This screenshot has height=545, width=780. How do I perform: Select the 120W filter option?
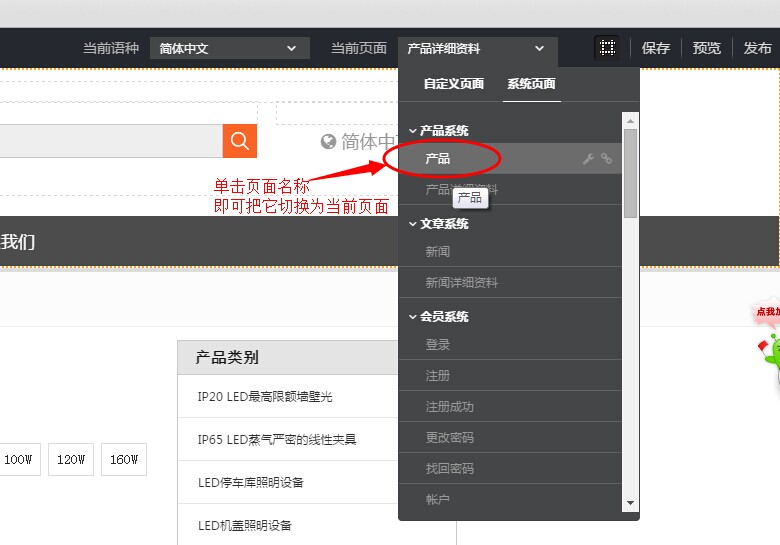tap(71, 460)
